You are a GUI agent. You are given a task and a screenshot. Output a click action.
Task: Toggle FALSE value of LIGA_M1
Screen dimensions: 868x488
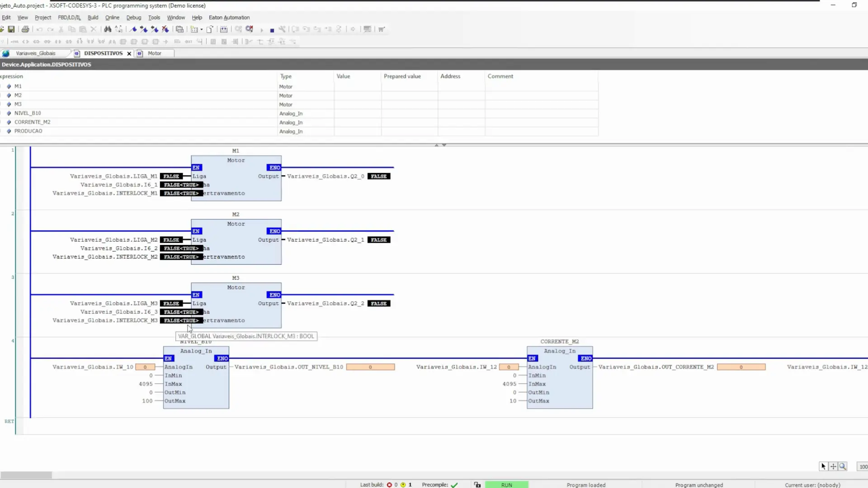click(x=171, y=176)
